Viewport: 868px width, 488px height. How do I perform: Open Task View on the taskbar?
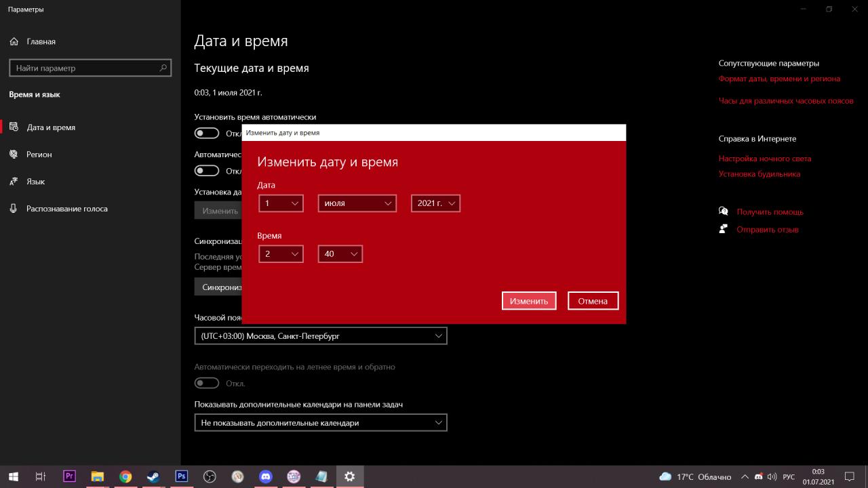coord(41,476)
